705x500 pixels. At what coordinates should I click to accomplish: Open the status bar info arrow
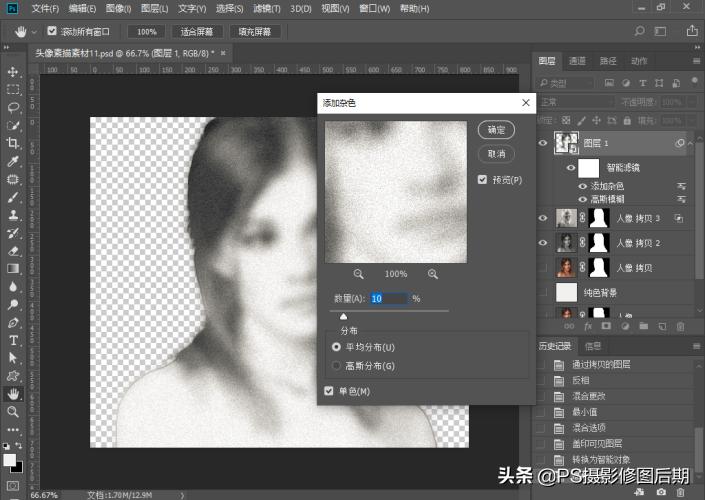coord(182,495)
